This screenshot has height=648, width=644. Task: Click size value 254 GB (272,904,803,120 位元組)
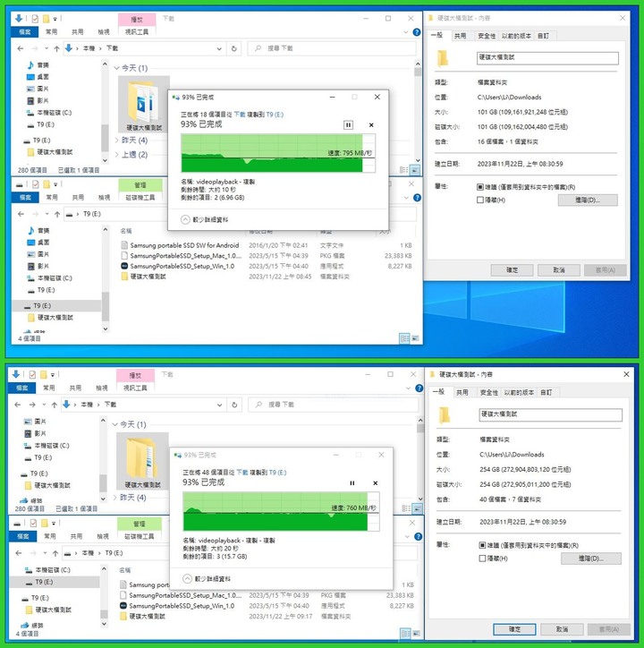click(x=525, y=470)
